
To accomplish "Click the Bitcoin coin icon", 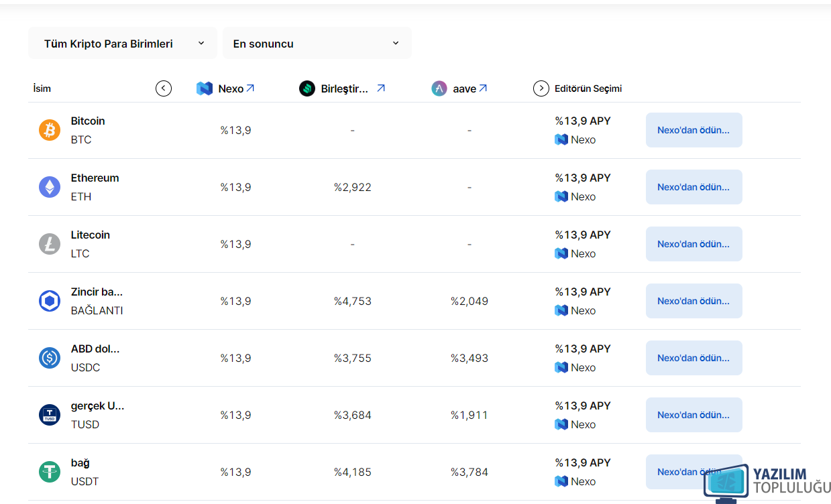I will [50, 130].
